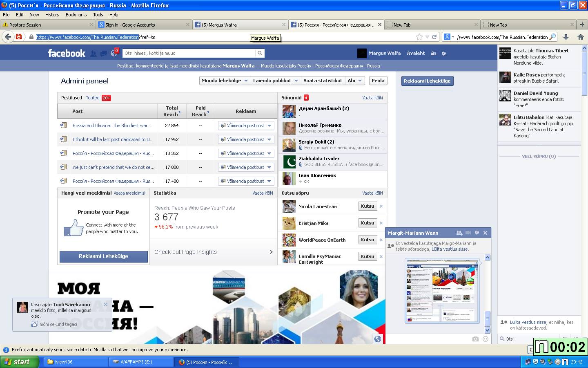Open Avaleht home link
This screenshot has height=368, width=588.
(416, 53)
